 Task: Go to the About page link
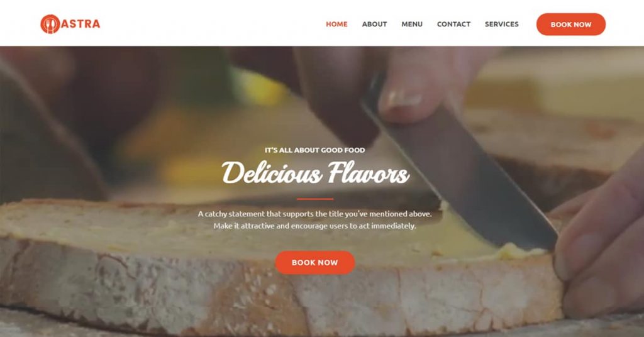click(374, 25)
